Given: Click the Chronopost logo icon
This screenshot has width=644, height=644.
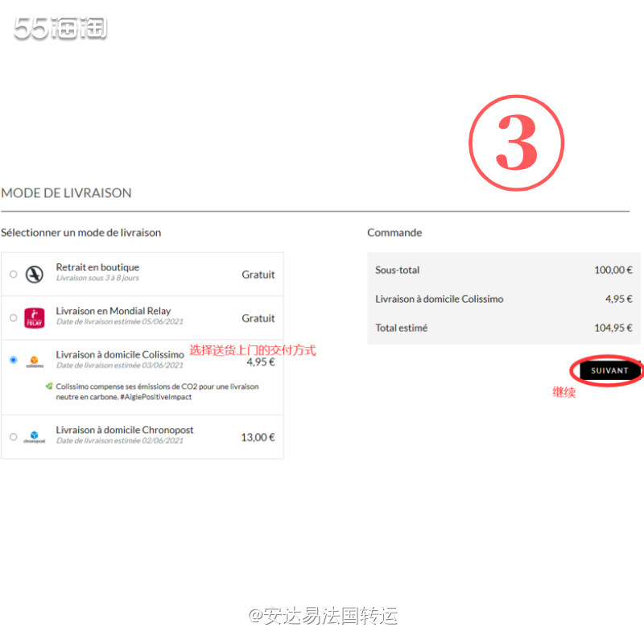Looking at the screenshot, I should (35, 437).
